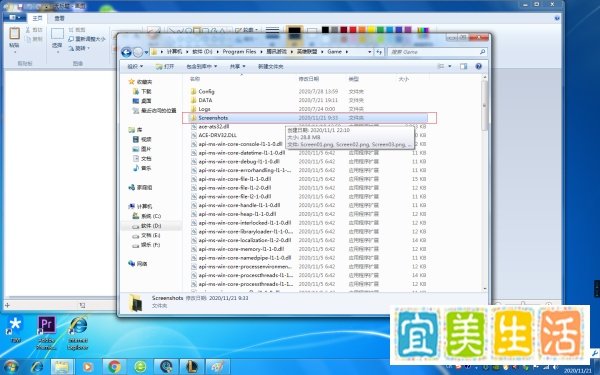The height and width of the screenshot is (375, 600).
Task: Open the 包含到库中 dropdown
Action: click(x=202, y=67)
